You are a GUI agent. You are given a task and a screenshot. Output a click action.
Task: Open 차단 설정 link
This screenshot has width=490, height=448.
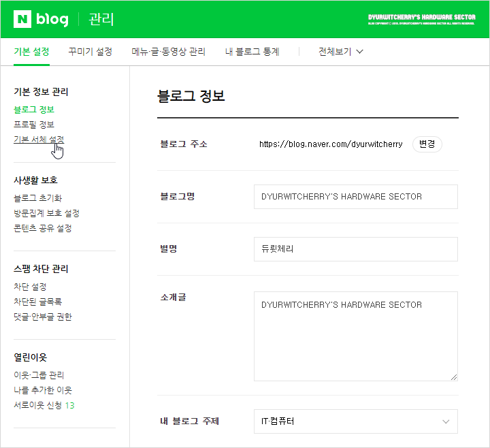coord(31,287)
